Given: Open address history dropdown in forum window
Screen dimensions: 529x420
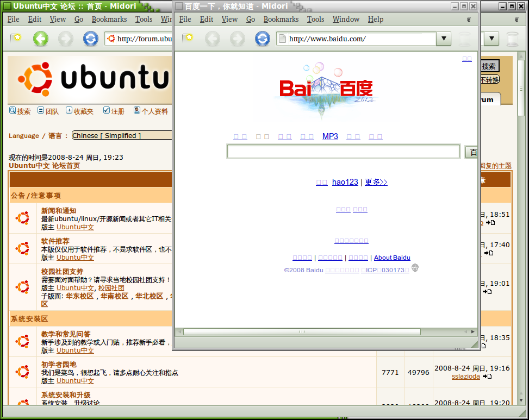Looking at the screenshot, I should click(492, 39).
